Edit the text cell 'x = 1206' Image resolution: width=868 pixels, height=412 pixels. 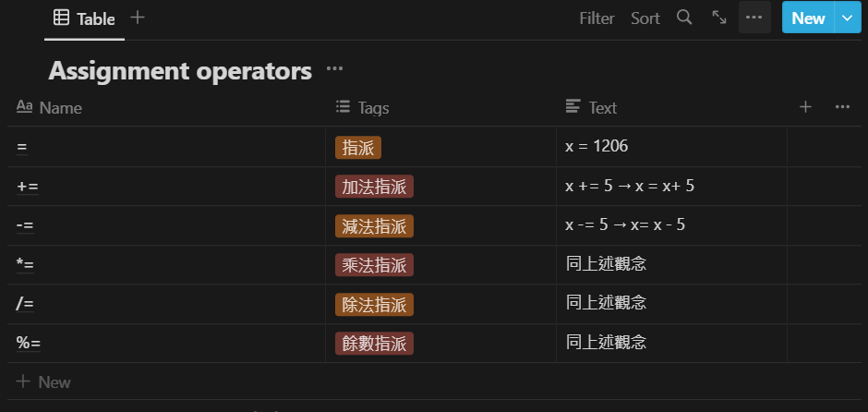[597, 146]
